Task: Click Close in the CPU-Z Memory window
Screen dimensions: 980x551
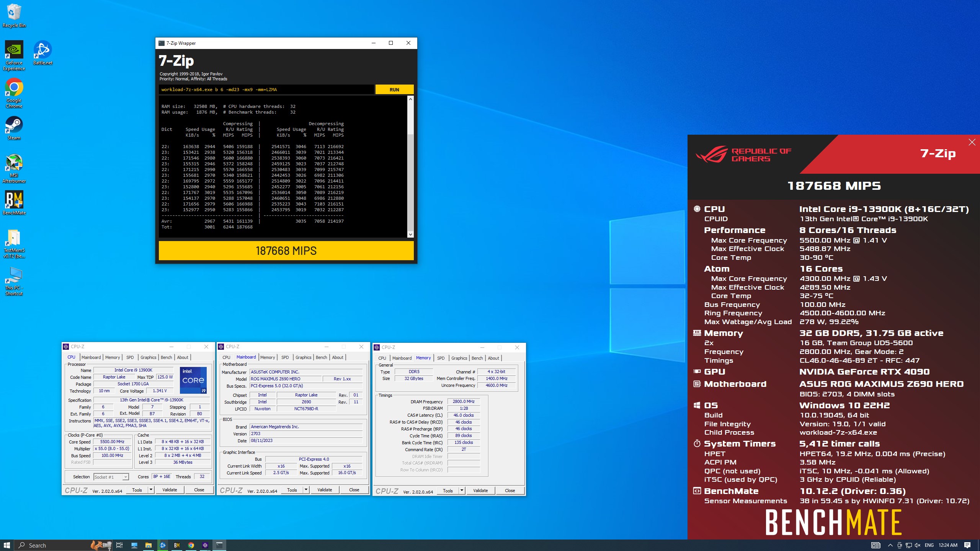Action: coord(510,491)
